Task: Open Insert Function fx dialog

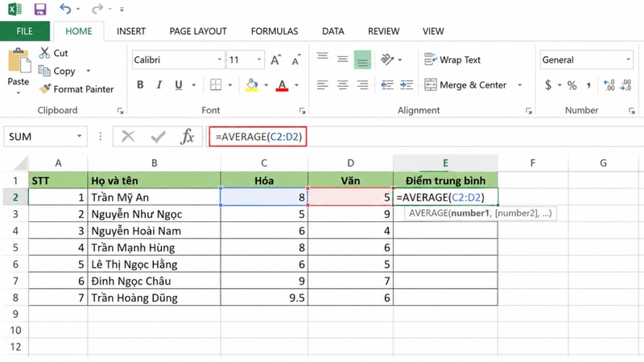Action: 187,136
